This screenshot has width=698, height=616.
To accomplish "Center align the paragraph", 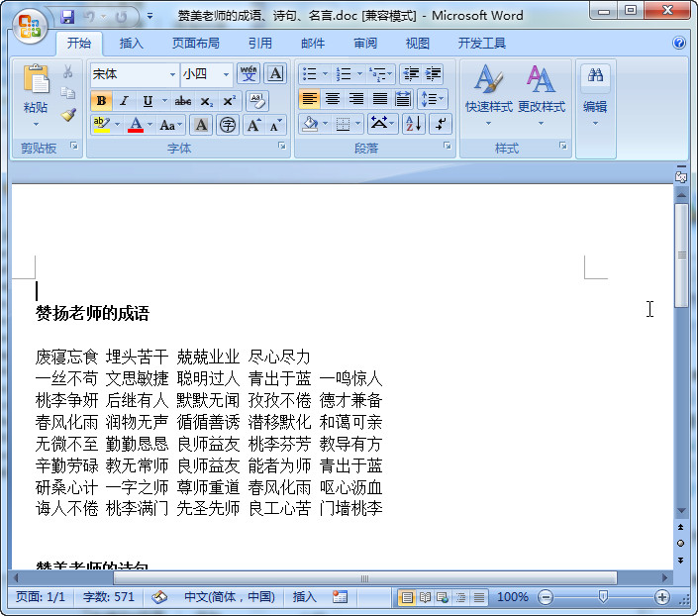I will pyautogui.click(x=333, y=98).
